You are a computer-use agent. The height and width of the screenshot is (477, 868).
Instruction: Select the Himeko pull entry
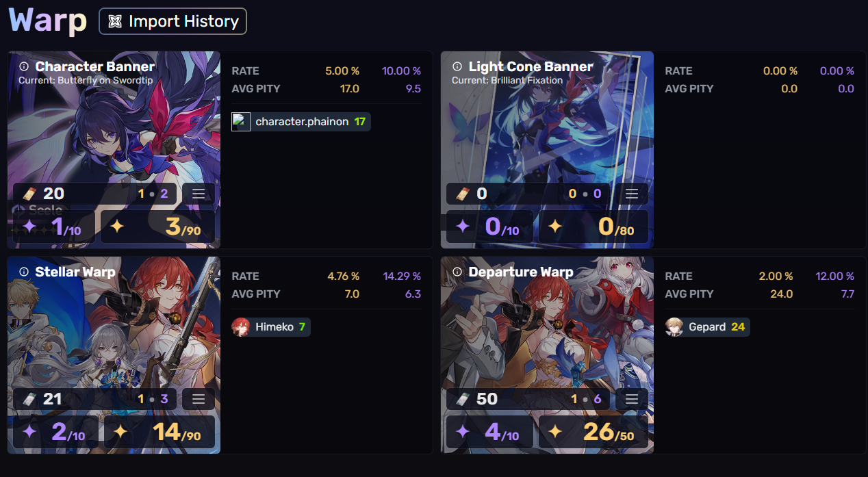[x=271, y=327]
